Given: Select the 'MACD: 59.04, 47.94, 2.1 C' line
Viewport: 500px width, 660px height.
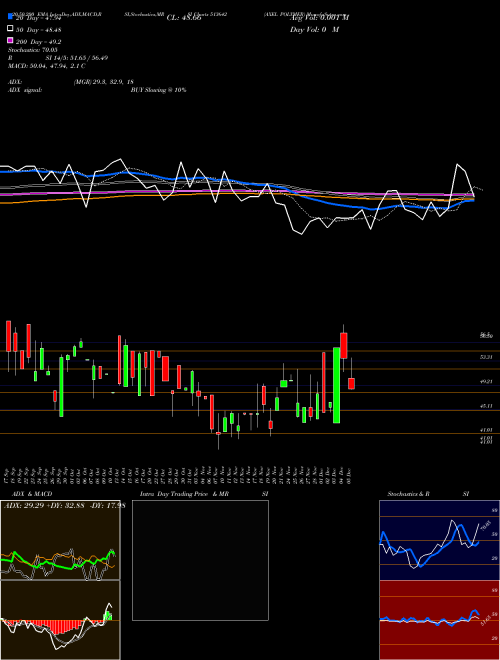Looking at the screenshot, I should tap(47, 66).
